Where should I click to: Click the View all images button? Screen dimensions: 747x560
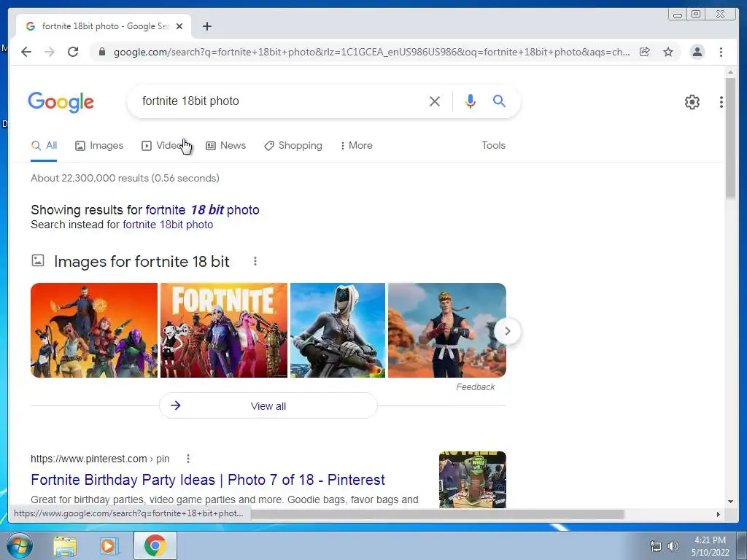268,405
